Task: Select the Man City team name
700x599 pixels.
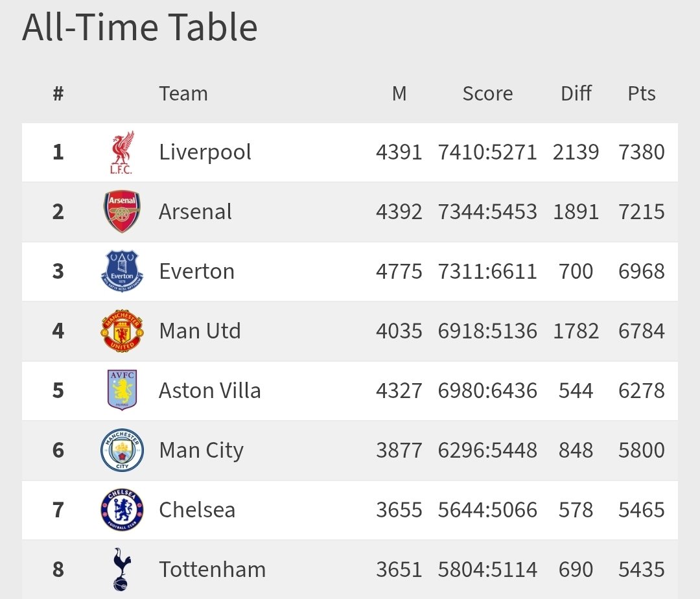Action: tap(201, 450)
